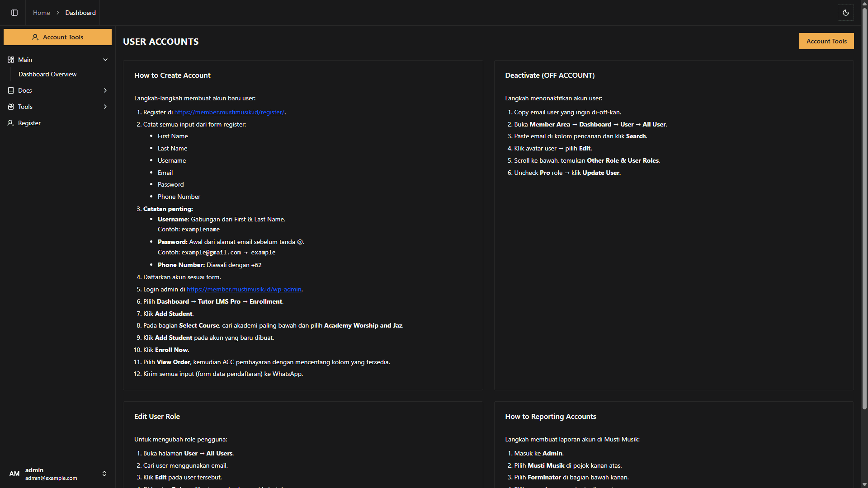Click the 'Copy email user' step

point(567,112)
